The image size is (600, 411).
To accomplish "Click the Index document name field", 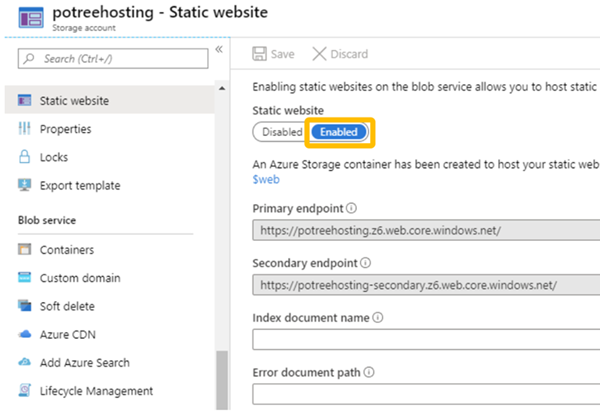I will point(425,340).
